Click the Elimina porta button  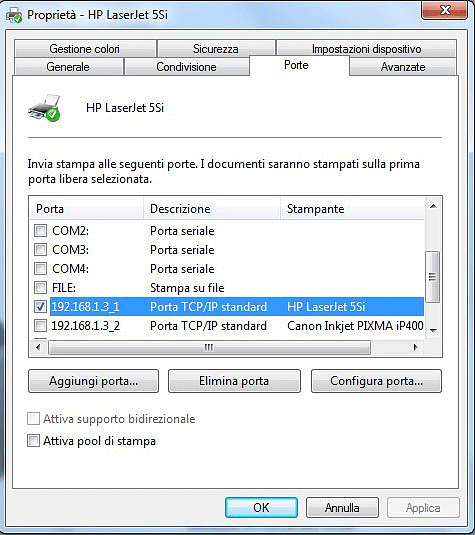click(x=234, y=381)
